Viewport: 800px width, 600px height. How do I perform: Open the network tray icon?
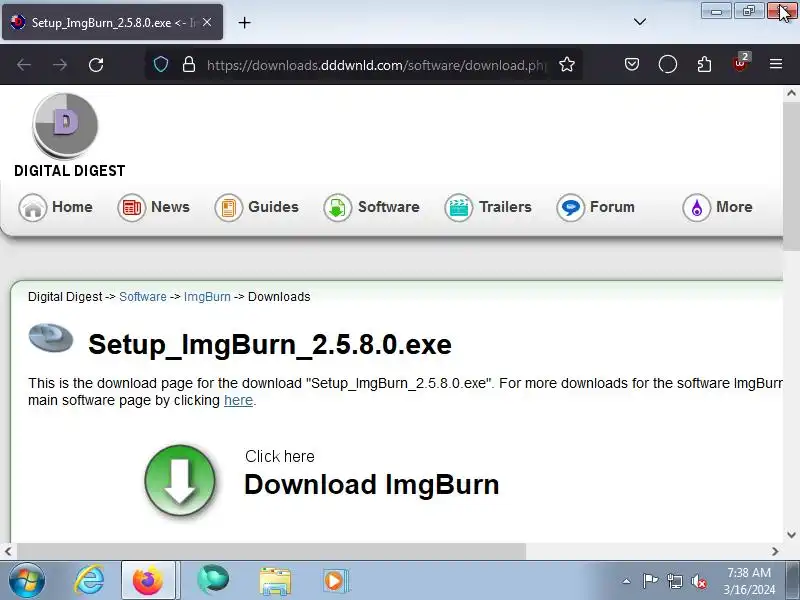(674, 581)
